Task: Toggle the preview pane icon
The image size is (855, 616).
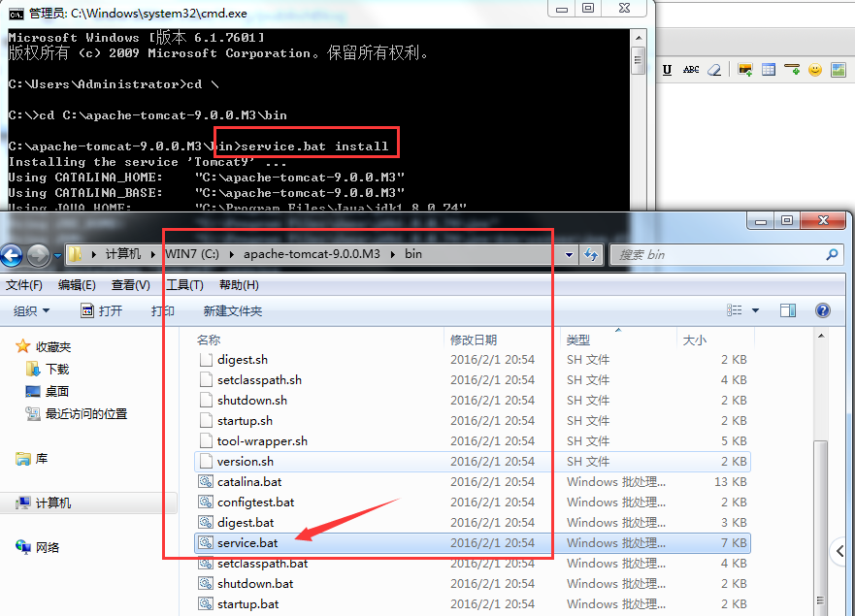Action: (x=788, y=310)
